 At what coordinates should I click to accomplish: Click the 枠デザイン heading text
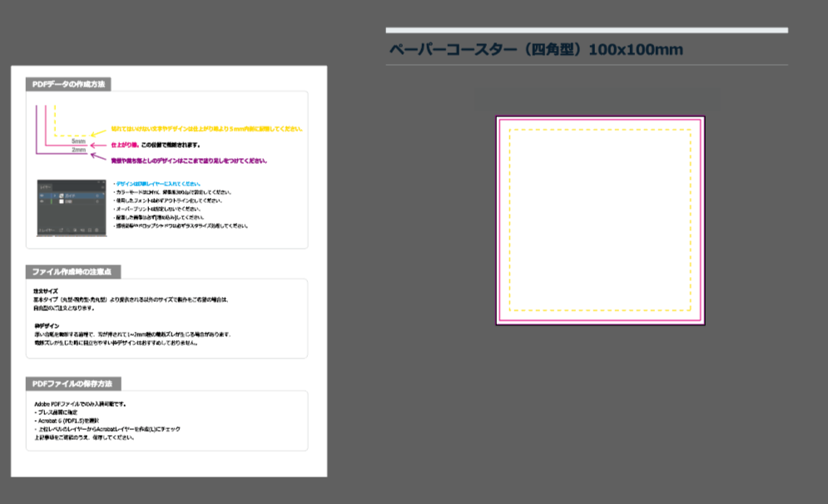pyautogui.click(x=46, y=325)
